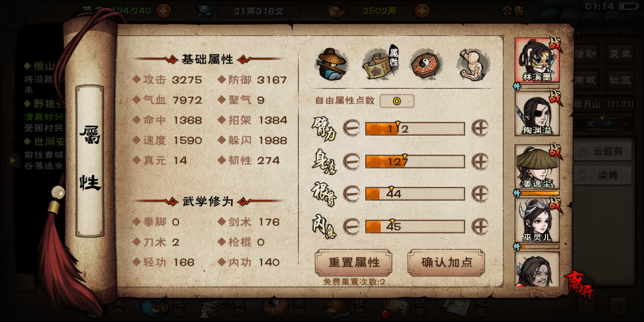Increase 臂力 with the plus button
The height and width of the screenshot is (322, 644).
pos(480,129)
